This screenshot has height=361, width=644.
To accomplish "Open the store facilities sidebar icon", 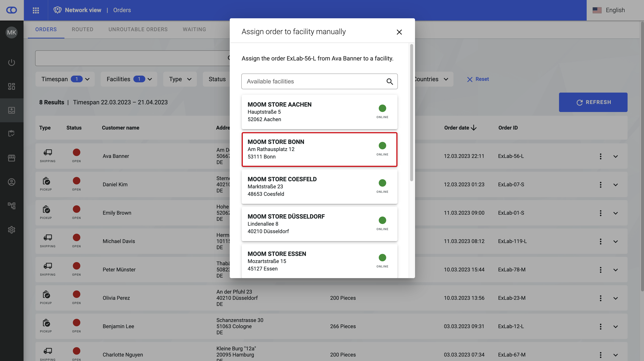I will (12, 158).
